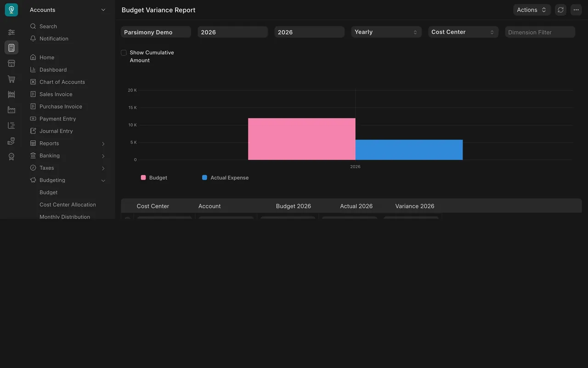Open the shopping cart Buying module icon
588x368 pixels.
point(11,79)
